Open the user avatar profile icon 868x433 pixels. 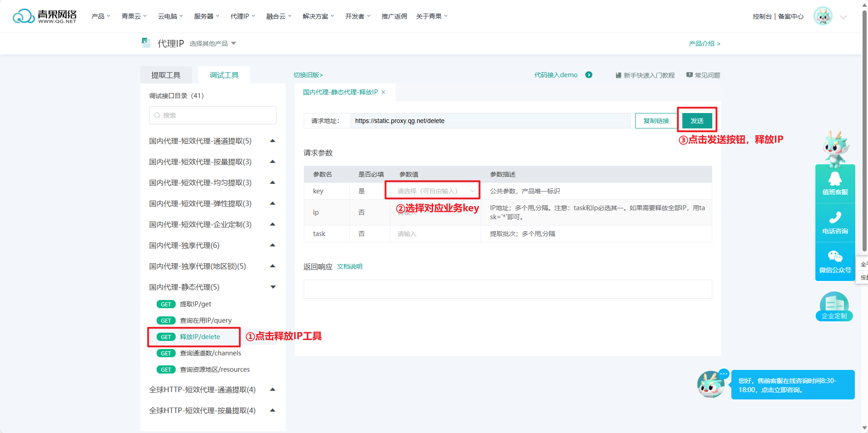point(823,16)
